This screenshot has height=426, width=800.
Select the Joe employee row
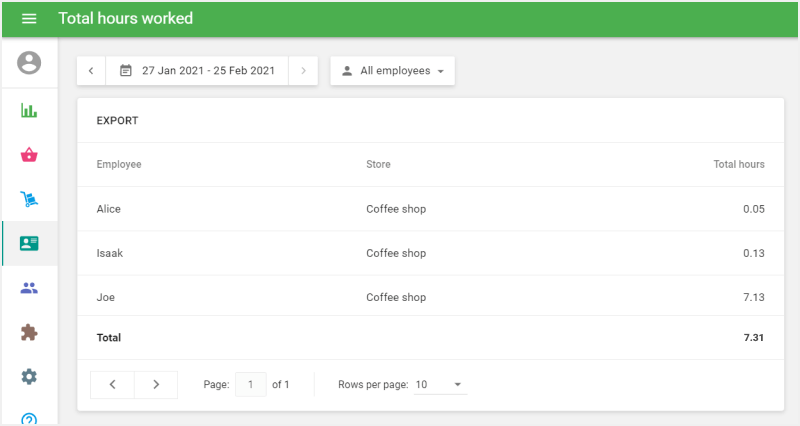pyautogui.click(x=431, y=297)
